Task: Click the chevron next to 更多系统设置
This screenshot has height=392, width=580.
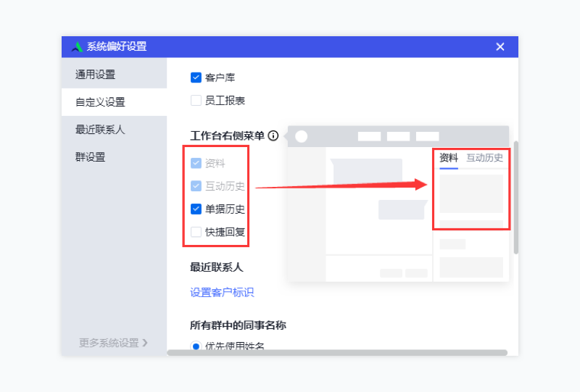Action: 144,343
